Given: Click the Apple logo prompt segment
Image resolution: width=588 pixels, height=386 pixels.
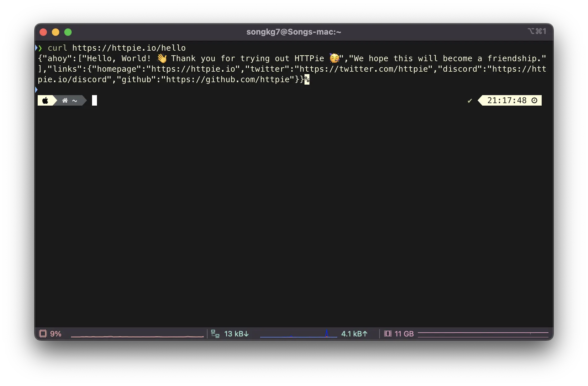Looking at the screenshot, I should click(x=45, y=100).
